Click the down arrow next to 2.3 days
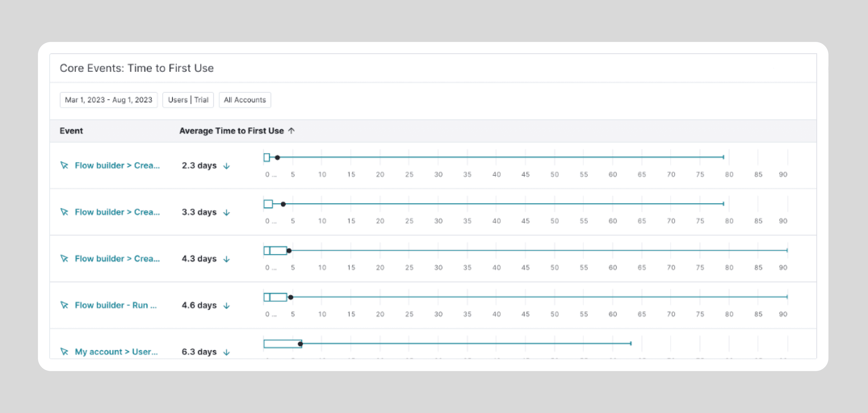Viewport: 868px width, 413px height. [x=227, y=166]
